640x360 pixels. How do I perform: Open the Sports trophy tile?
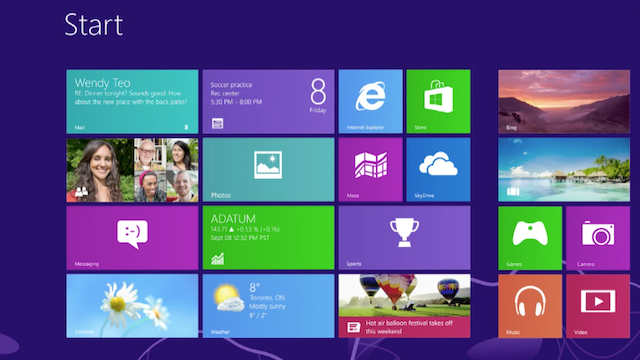(404, 238)
